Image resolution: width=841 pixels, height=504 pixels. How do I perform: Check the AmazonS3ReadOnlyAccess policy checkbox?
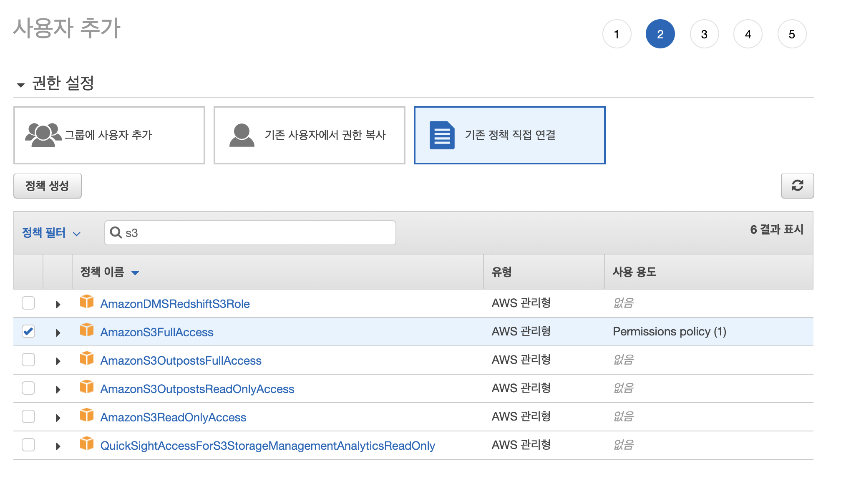[28, 416]
